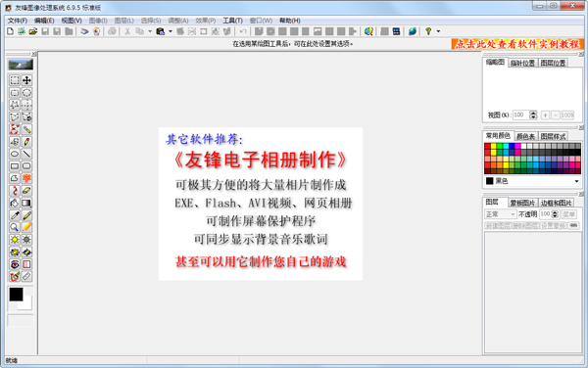
Task: Open the 视图(V) menu
Action: [72, 21]
